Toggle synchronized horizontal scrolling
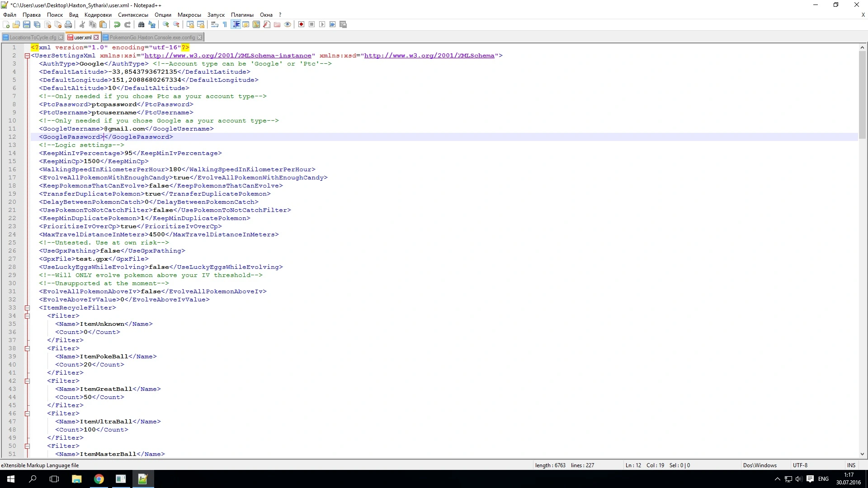868x488 pixels. point(201,24)
